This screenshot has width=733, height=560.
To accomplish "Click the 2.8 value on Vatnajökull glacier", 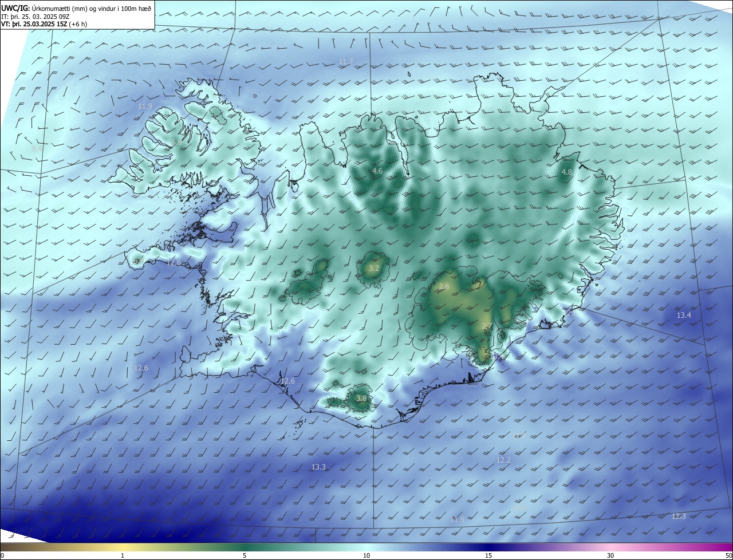I will pos(444,286).
